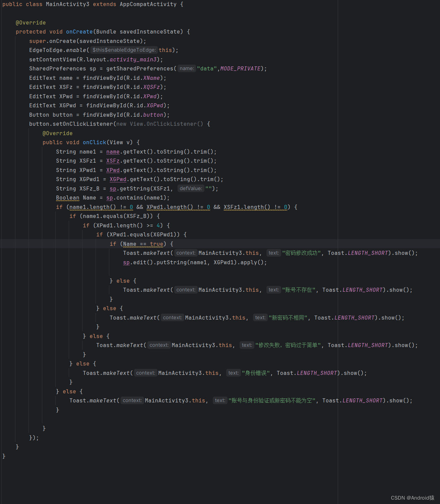Click the XName id reference
The height and width of the screenshot is (504, 440).
click(x=151, y=78)
